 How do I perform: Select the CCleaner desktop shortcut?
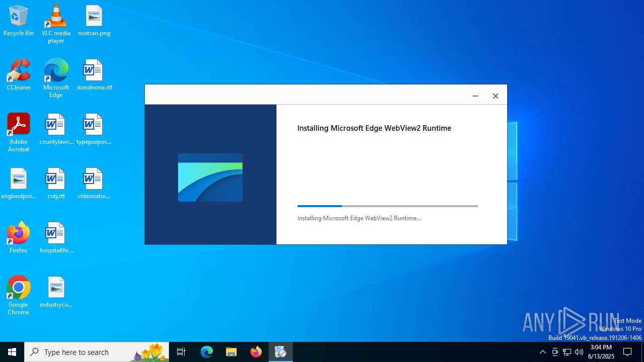point(19,75)
